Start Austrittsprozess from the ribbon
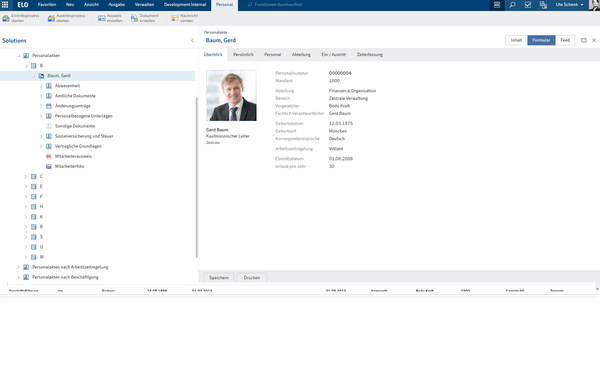Viewport: 600px width, 375px height. pyautogui.click(x=67, y=18)
